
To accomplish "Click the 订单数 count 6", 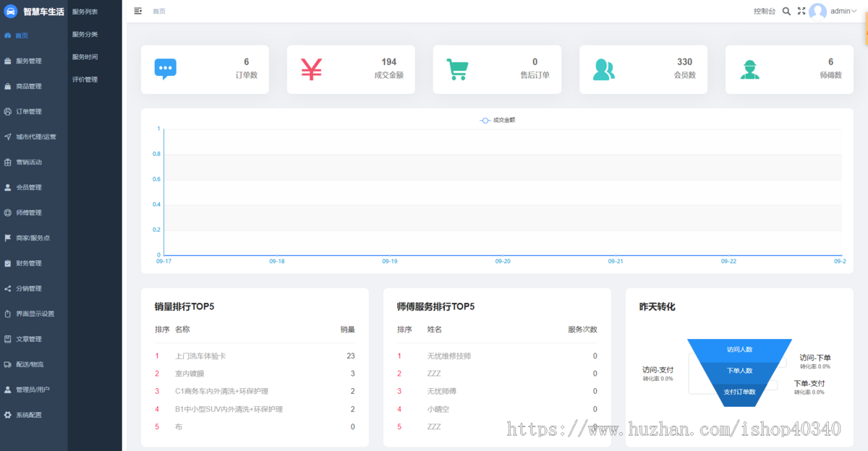I will (246, 62).
